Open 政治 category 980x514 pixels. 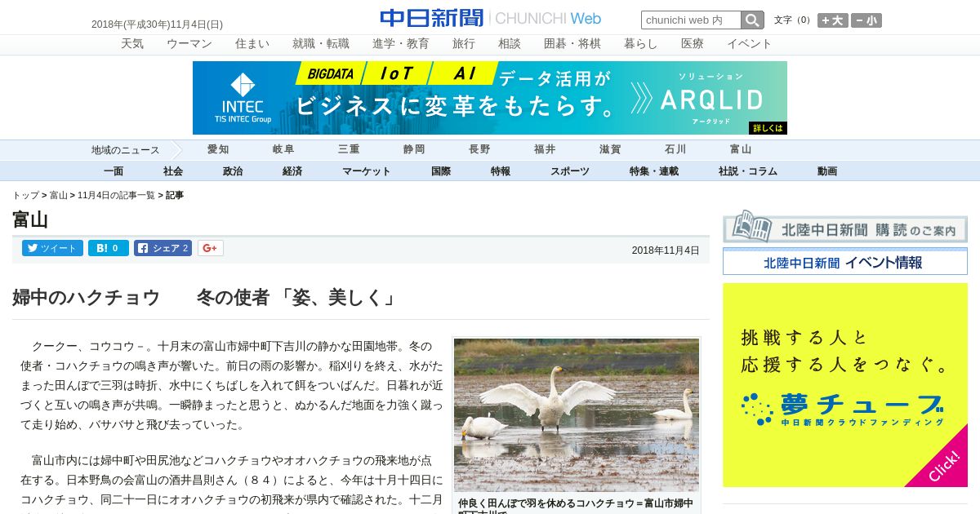click(x=233, y=171)
